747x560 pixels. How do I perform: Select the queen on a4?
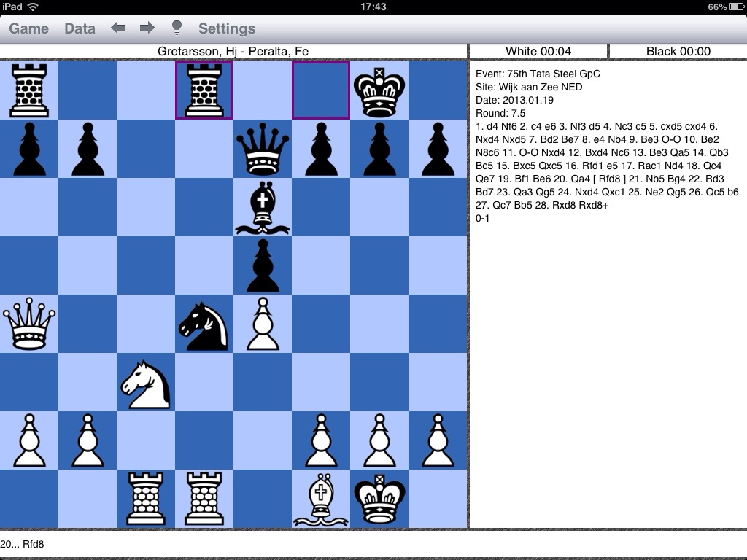(29, 324)
